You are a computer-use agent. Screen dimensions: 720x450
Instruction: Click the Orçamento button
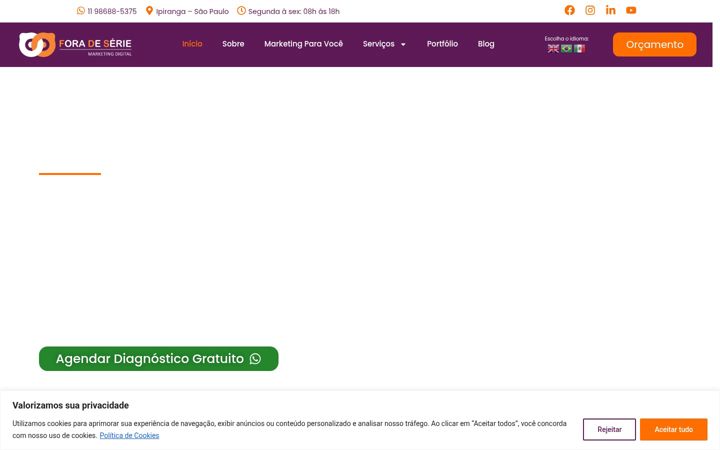[x=654, y=45]
